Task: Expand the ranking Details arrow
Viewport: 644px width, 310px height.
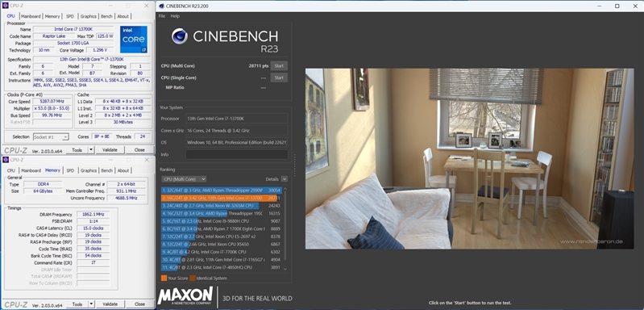Action: (x=285, y=179)
